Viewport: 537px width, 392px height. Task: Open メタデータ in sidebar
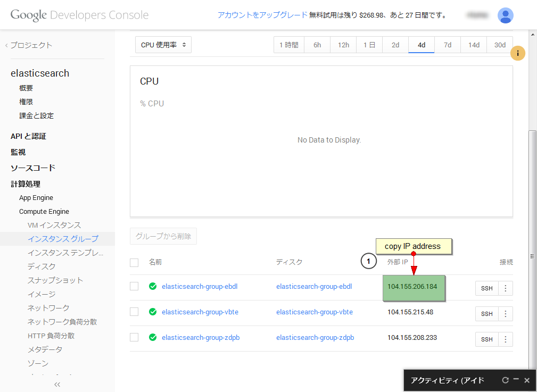(45, 349)
